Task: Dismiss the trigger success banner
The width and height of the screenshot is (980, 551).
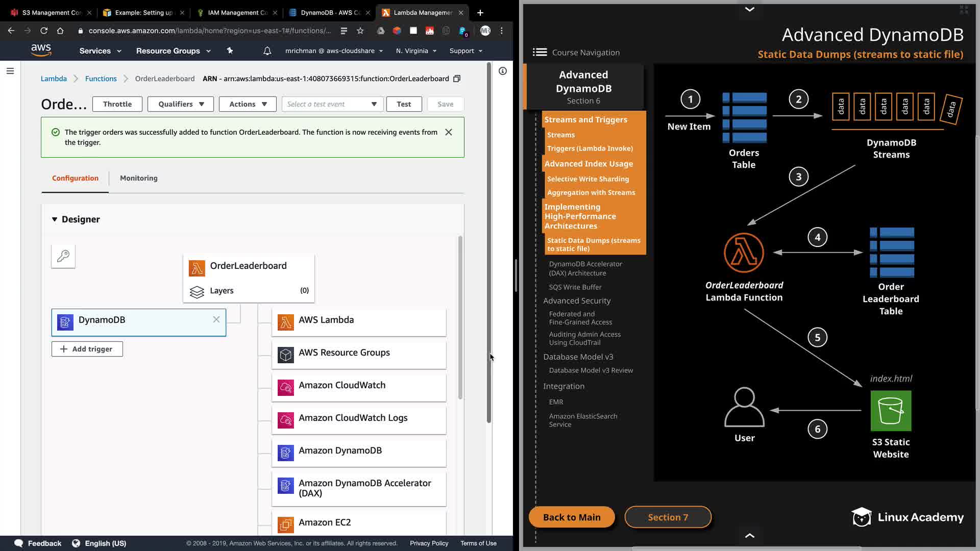Action: pos(449,132)
